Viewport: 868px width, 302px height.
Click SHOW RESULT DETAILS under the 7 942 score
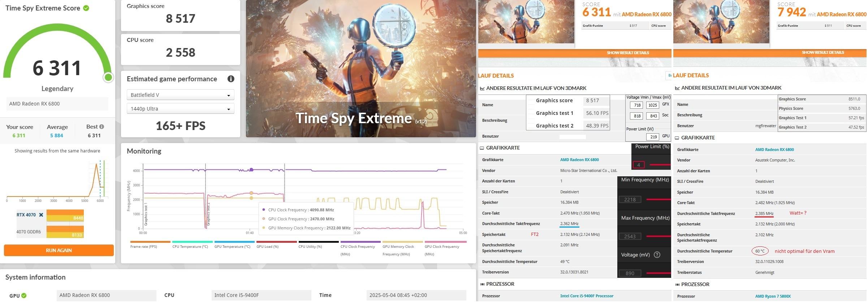point(823,52)
